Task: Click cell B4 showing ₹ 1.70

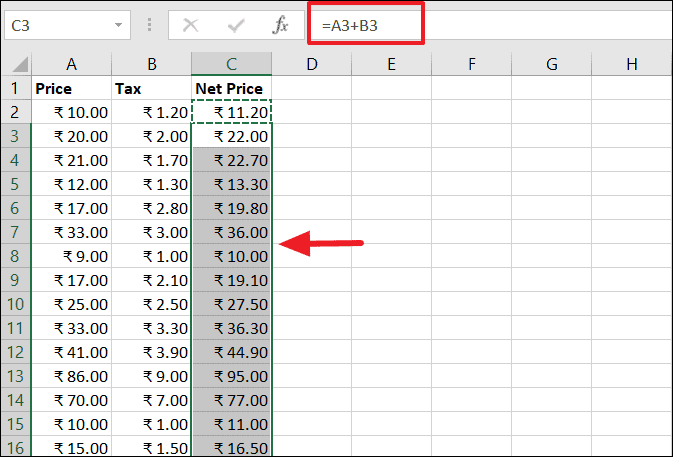Action: pyautogui.click(x=152, y=160)
